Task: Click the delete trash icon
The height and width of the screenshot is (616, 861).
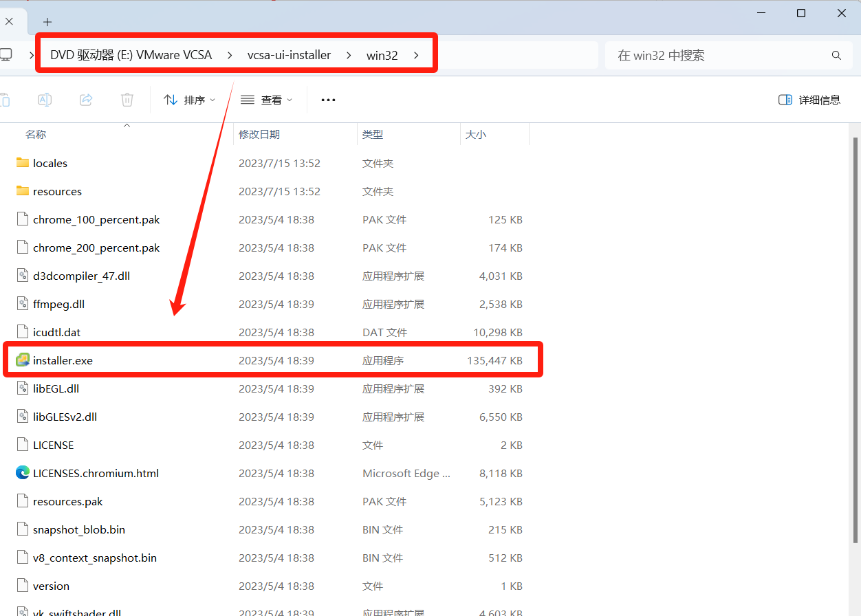Action: tap(127, 100)
